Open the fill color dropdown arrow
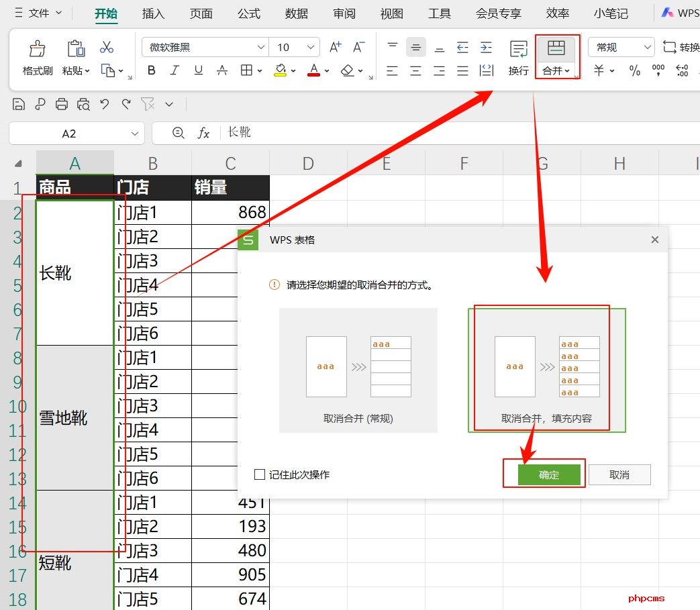This screenshot has width=700, height=610. coord(293,70)
